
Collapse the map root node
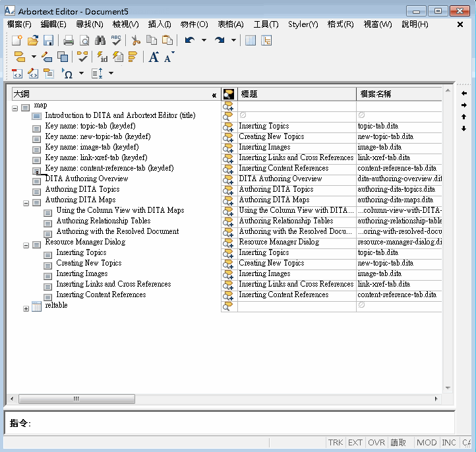(x=15, y=108)
